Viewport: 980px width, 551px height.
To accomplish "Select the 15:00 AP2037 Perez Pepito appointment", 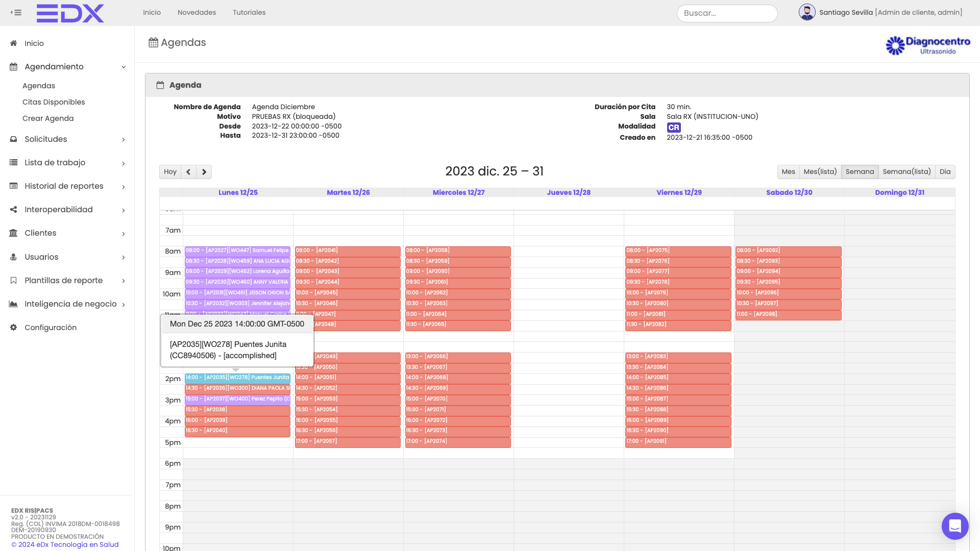I will pos(237,399).
